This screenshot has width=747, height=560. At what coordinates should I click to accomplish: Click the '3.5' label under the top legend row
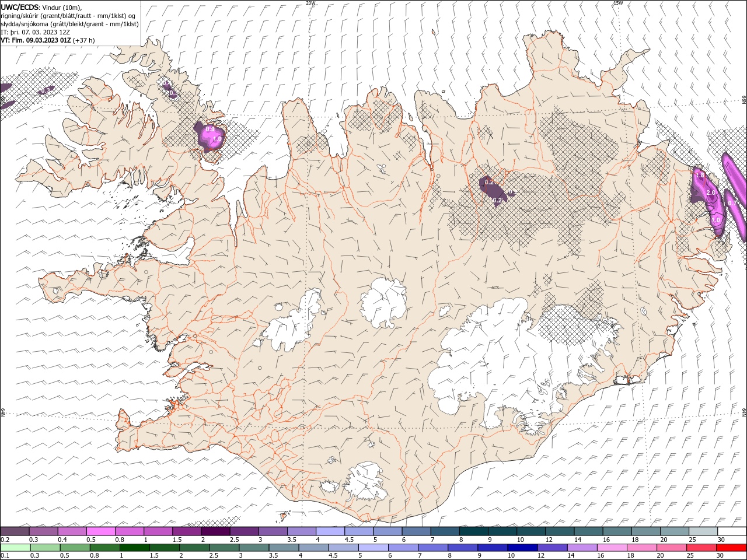(x=292, y=540)
